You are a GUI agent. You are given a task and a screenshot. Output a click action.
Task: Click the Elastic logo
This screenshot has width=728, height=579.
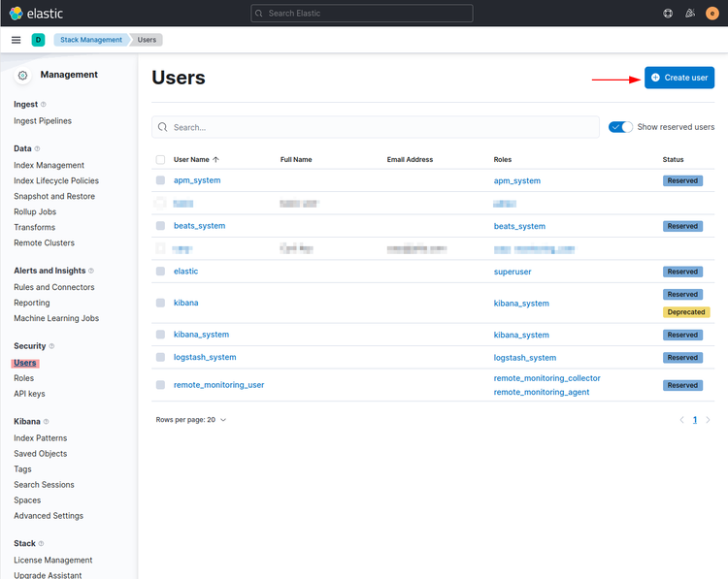pos(36,14)
